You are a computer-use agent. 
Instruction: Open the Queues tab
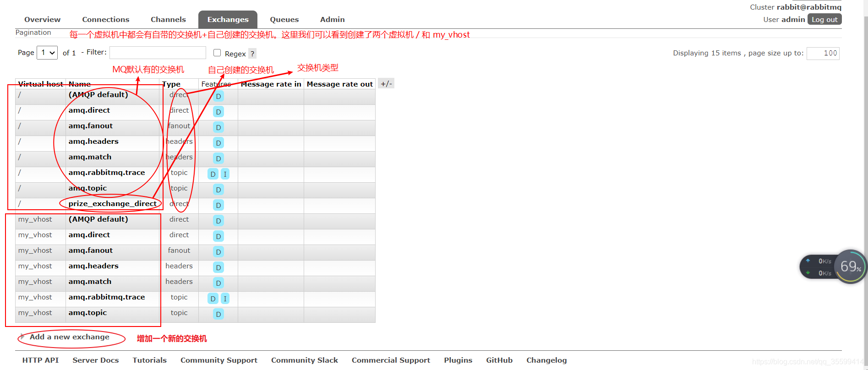[284, 19]
